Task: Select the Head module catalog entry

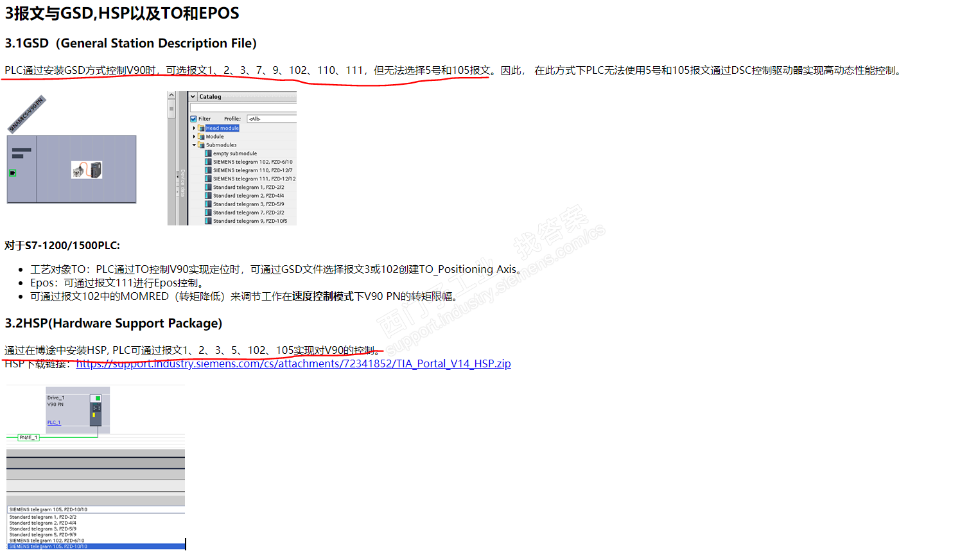Action: (x=222, y=128)
